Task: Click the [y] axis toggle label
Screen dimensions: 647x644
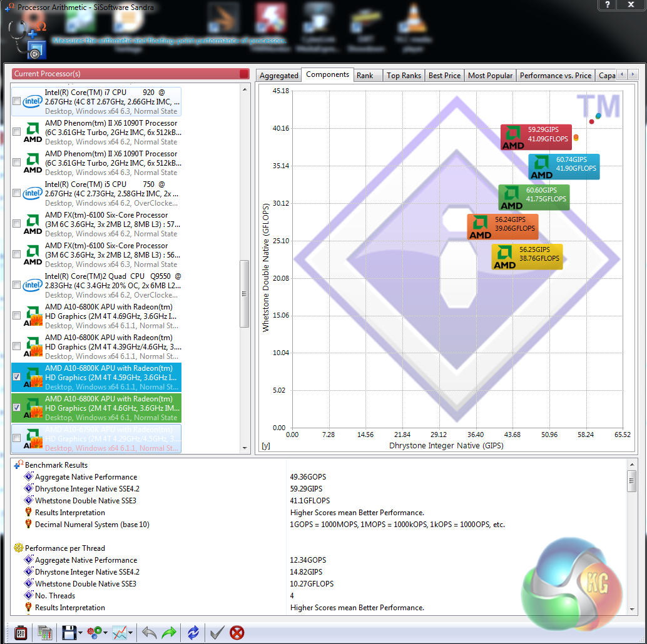Action: 266,446
